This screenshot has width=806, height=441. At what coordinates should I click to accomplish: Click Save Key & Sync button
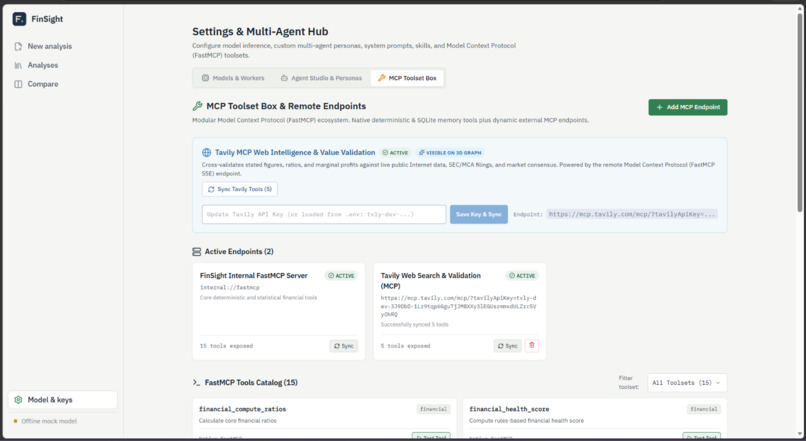[x=479, y=214]
